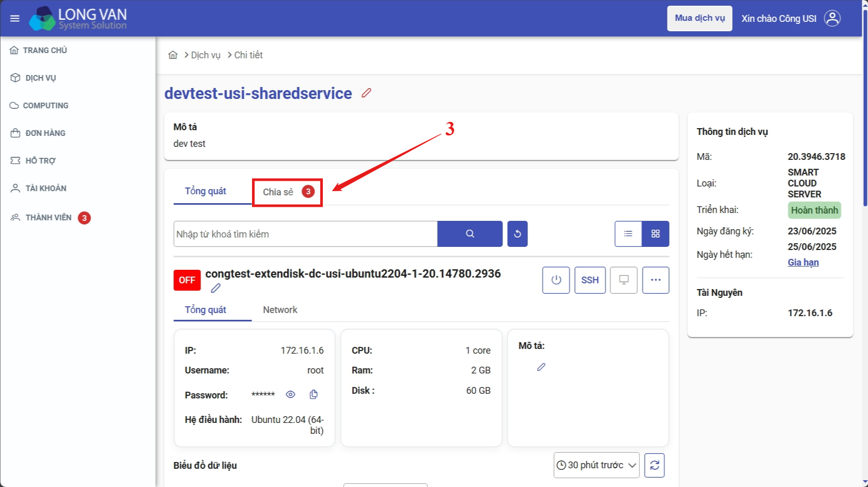Select resource IP 172.16.1.6 in sidebar panel
This screenshot has width=868, height=487.
[x=810, y=313]
